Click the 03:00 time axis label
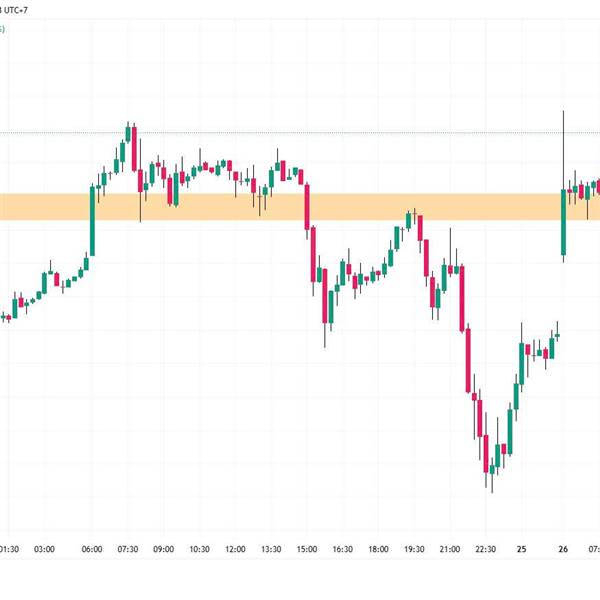 [44, 549]
